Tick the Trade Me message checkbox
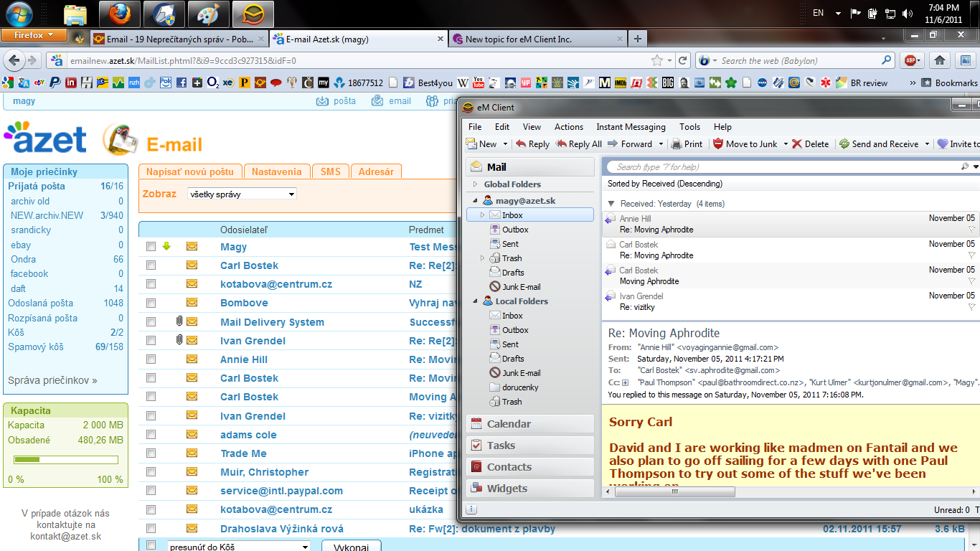The image size is (980, 551). (151, 453)
